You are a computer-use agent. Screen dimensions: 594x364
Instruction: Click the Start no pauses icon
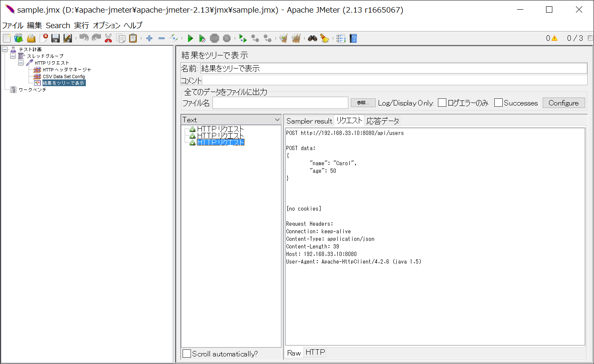[202, 39]
